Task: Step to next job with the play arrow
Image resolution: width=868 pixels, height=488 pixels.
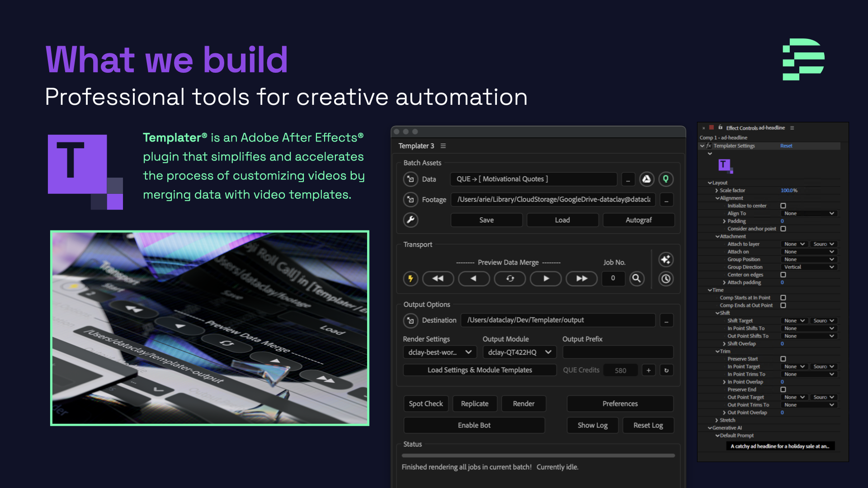Action: (546, 279)
